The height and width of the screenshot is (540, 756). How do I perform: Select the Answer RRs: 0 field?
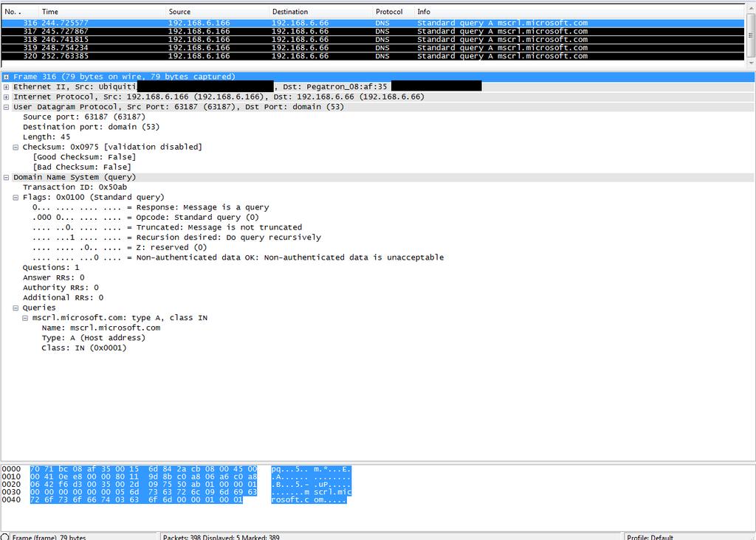[53, 278]
